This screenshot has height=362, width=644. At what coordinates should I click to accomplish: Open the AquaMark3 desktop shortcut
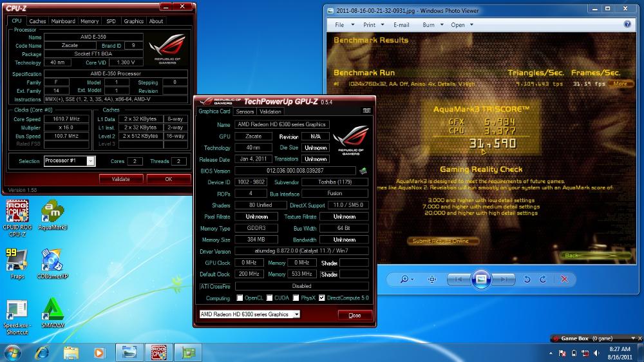coord(53,215)
